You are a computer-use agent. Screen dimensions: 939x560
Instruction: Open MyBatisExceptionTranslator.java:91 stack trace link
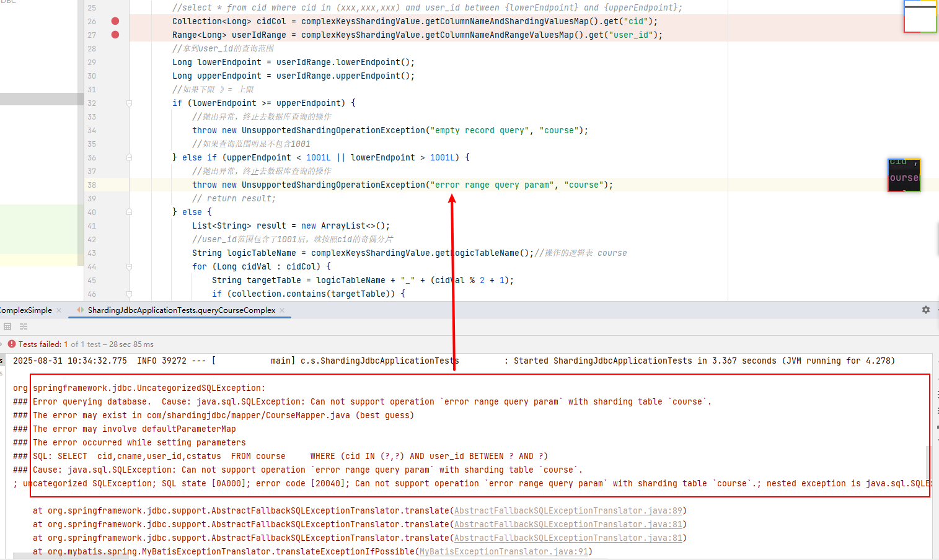pos(503,552)
